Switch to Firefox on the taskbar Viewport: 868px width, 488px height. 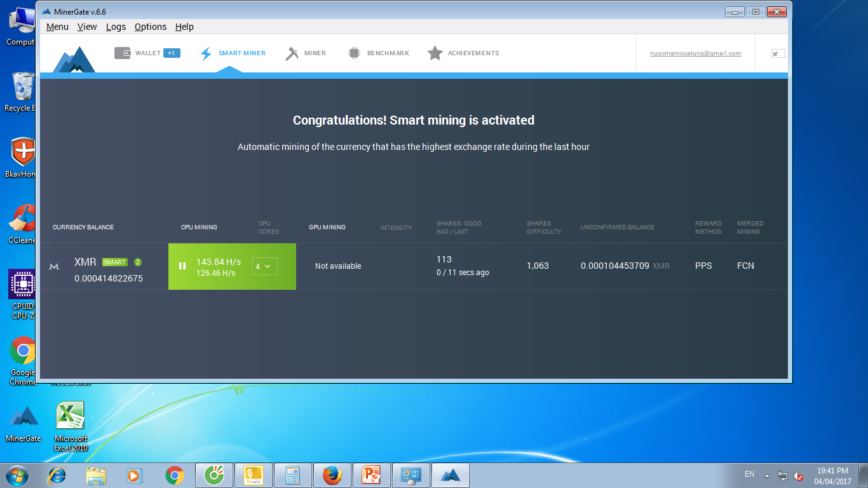(x=332, y=475)
